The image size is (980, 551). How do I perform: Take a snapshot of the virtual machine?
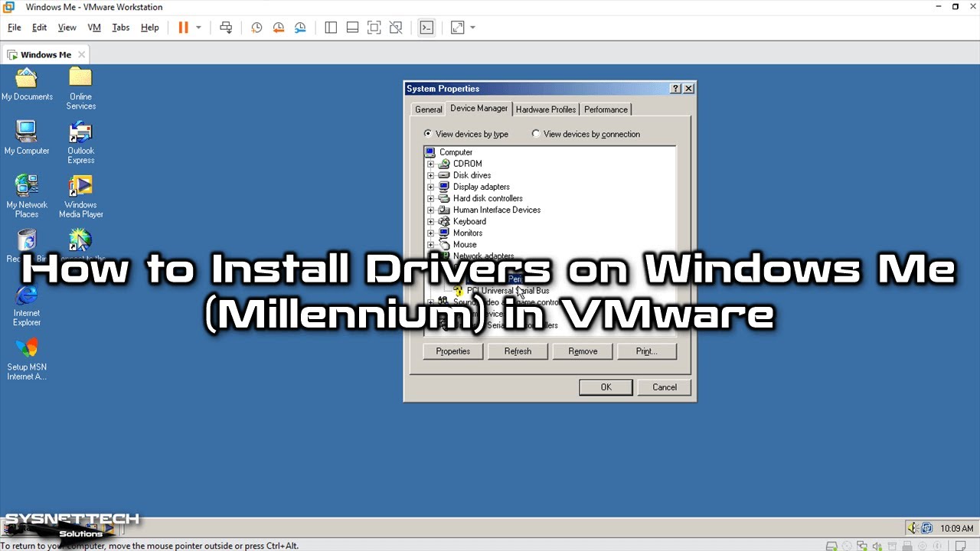tap(256, 28)
